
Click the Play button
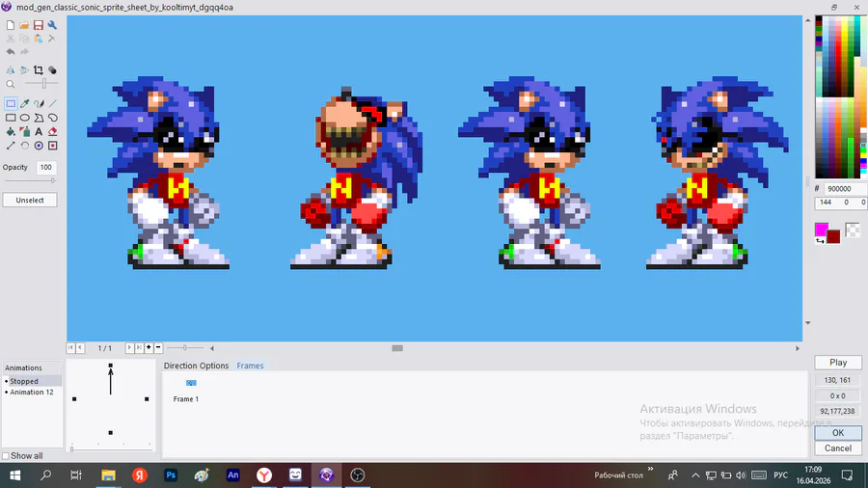pos(838,363)
